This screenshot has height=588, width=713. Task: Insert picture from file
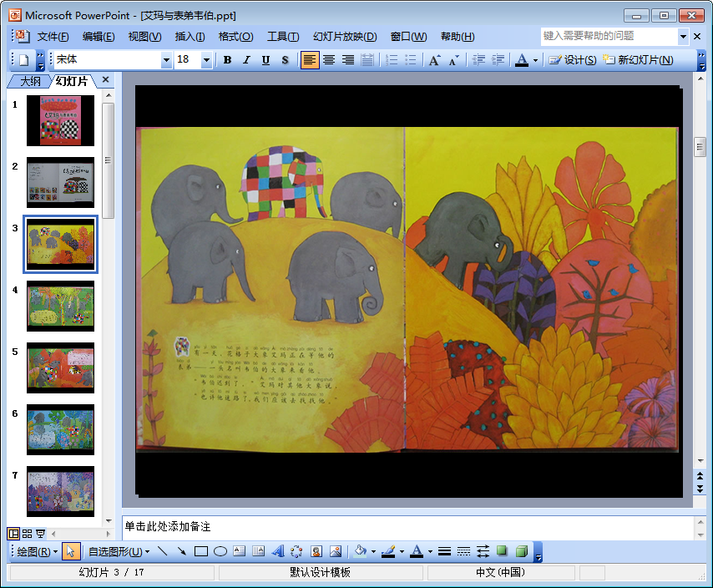[x=336, y=552]
